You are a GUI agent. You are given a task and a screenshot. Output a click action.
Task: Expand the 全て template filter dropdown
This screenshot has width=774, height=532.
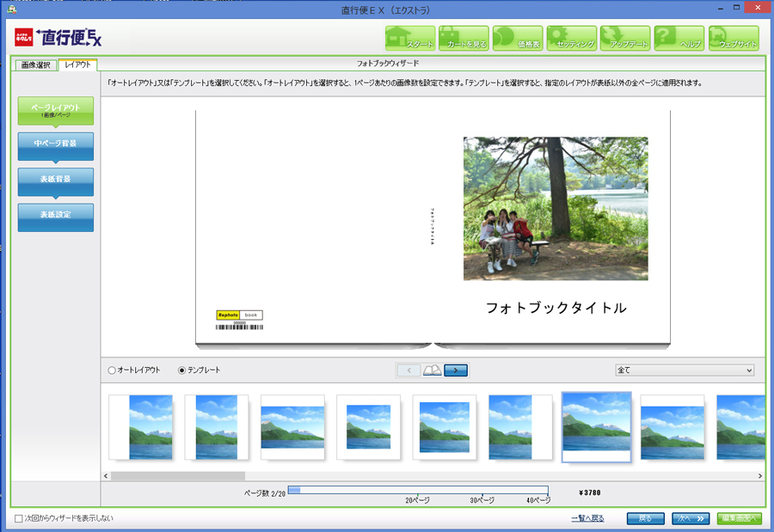[685, 370]
